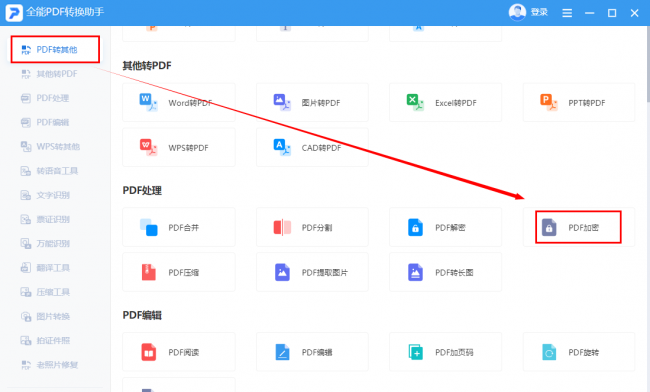
Task: Open the CAD转PDF conversion icon
Action: click(x=282, y=147)
